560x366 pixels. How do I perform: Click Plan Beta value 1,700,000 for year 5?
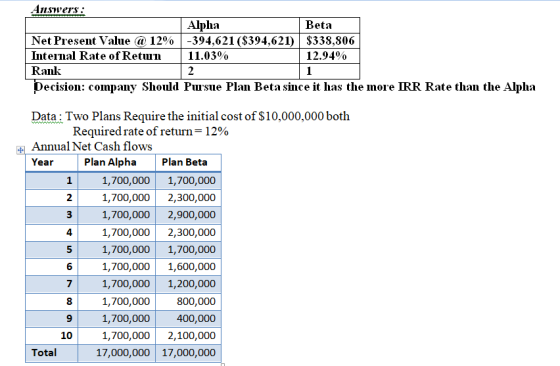(188, 250)
